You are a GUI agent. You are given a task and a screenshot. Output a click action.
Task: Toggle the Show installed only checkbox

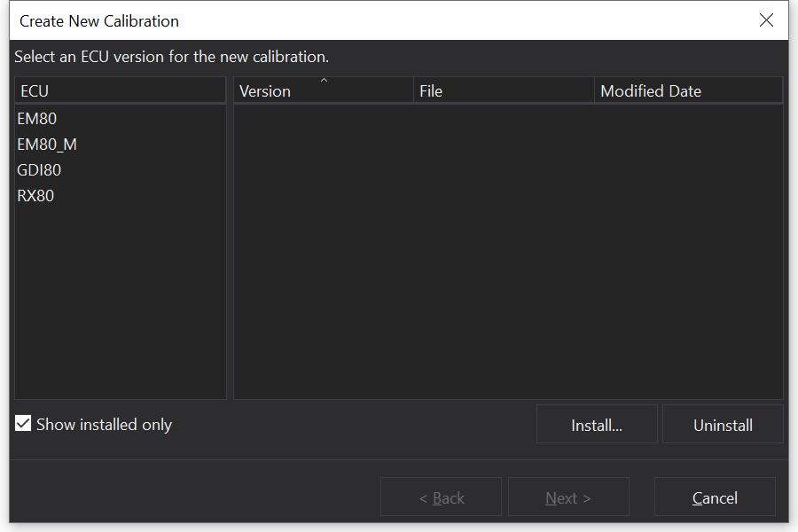(x=23, y=425)
